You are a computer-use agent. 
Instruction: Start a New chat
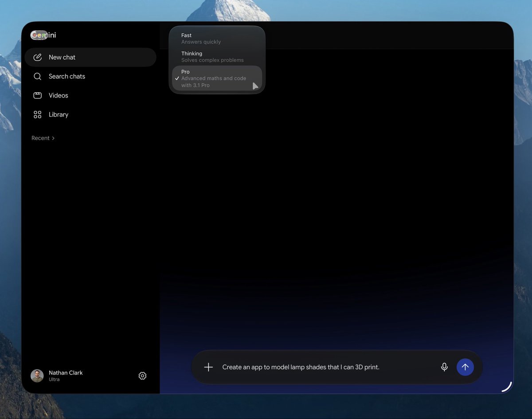pos(90,57)
